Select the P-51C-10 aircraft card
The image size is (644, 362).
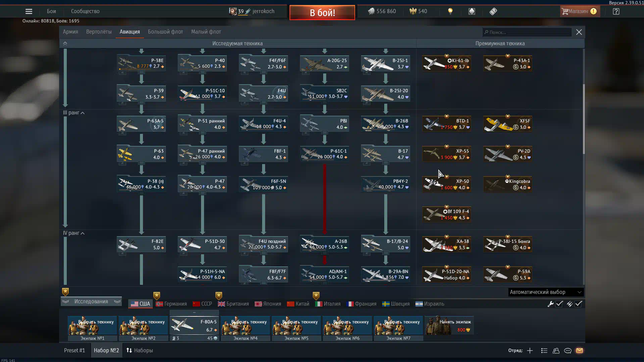tap(202, 93)
